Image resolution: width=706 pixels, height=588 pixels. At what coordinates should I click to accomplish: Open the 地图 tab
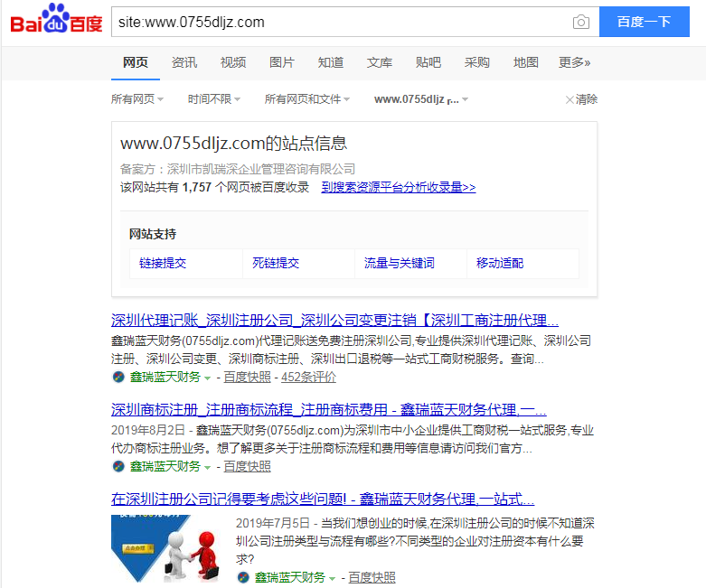(526, 62)
